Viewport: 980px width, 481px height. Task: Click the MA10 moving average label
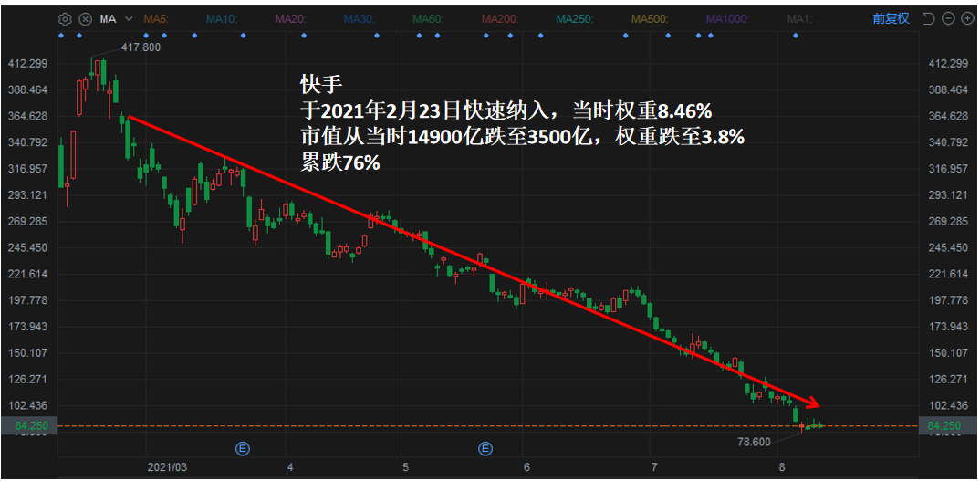coord(222,19)
